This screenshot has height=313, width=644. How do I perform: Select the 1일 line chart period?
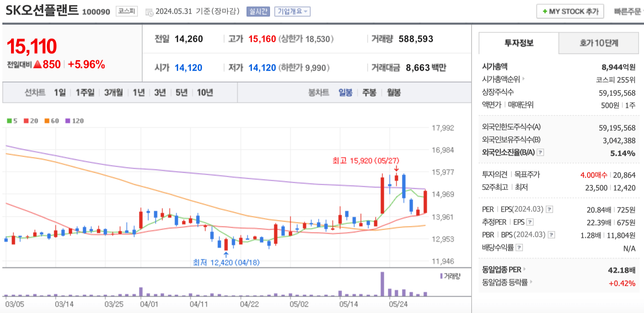(60, 92)
